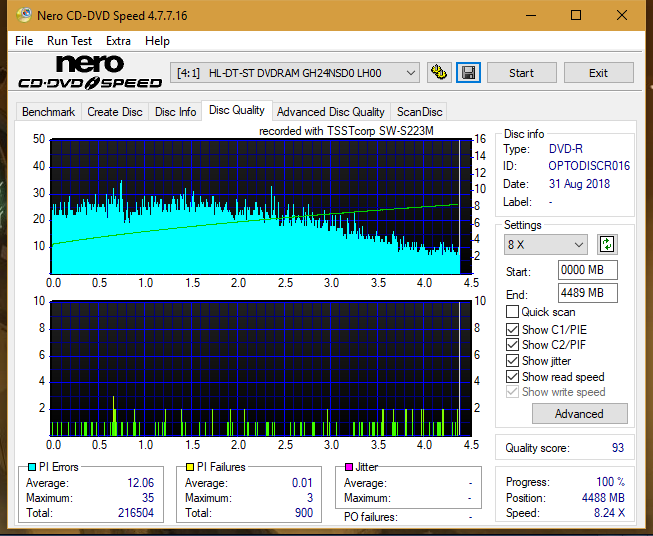Image resolution: width=653 pixels, height=536 pixels.
Task: Switch to Advanced Disc Quality tab
Action: coord(331,112)
